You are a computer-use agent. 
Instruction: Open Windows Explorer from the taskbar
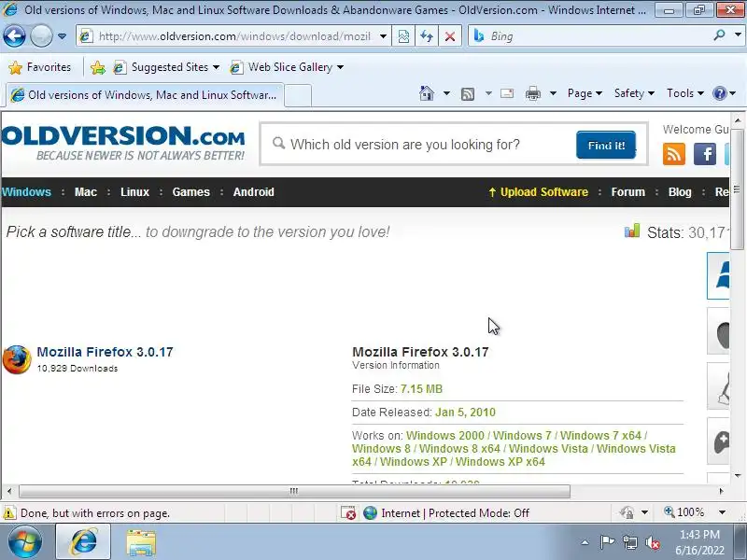click(141, 542)
